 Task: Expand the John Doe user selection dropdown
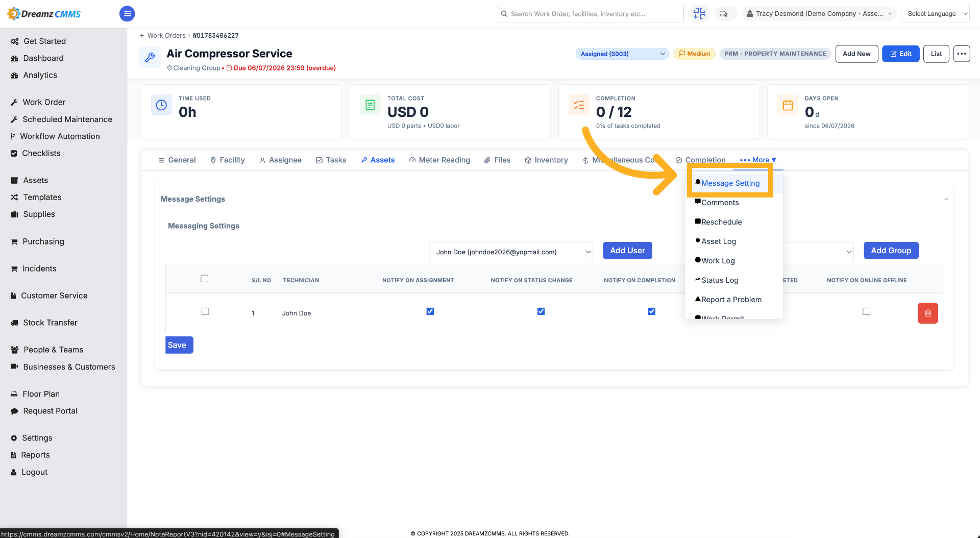click(x=510, y=252)
